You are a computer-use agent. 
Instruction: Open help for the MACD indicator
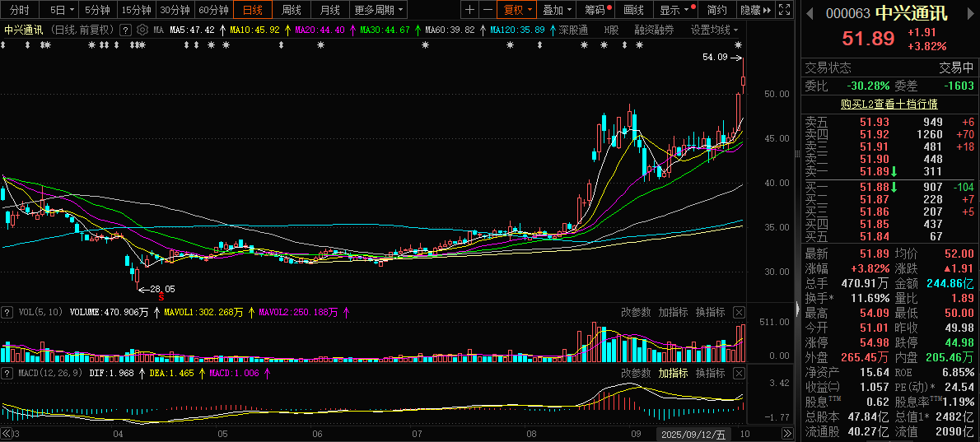[8, 374]
